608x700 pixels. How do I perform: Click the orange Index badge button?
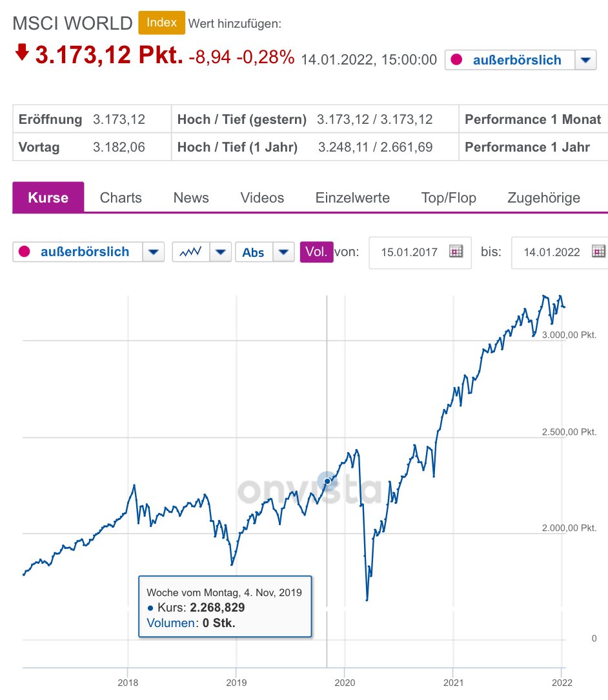point(161,23)
